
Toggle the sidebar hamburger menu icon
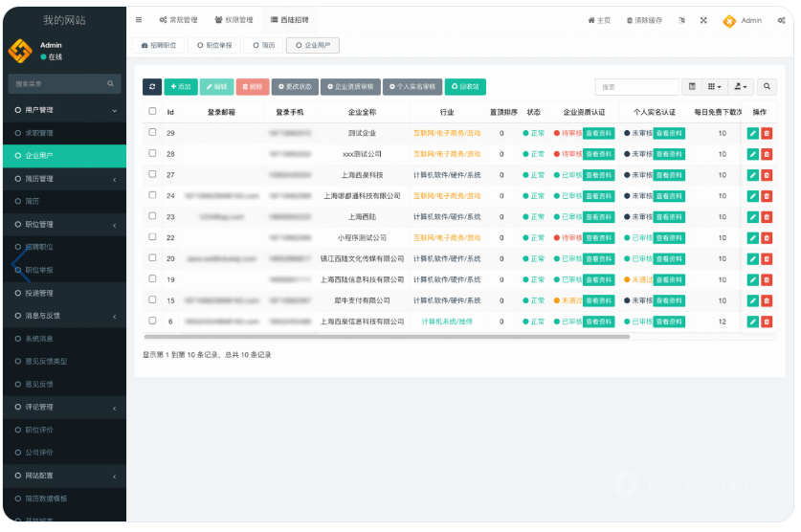pos(139,20)
